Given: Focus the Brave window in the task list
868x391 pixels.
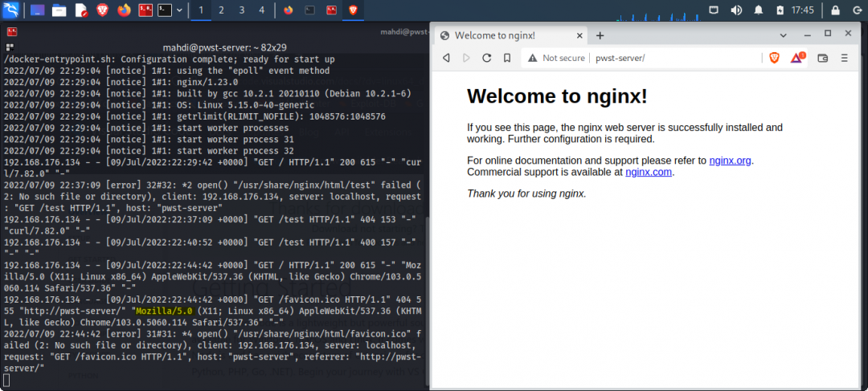Looking at the screenshot, I should click(x=353, y=10).
